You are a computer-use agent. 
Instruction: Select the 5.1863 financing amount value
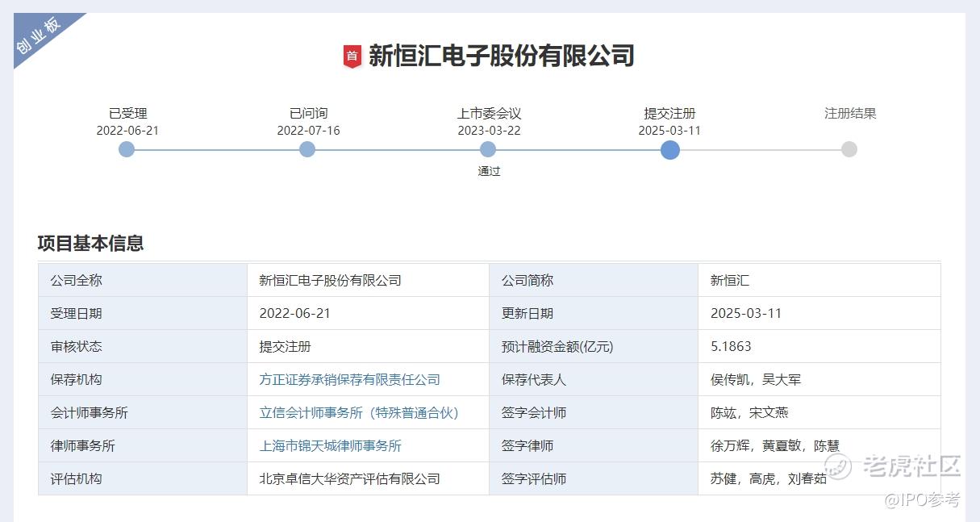click(x=731, y=346)
